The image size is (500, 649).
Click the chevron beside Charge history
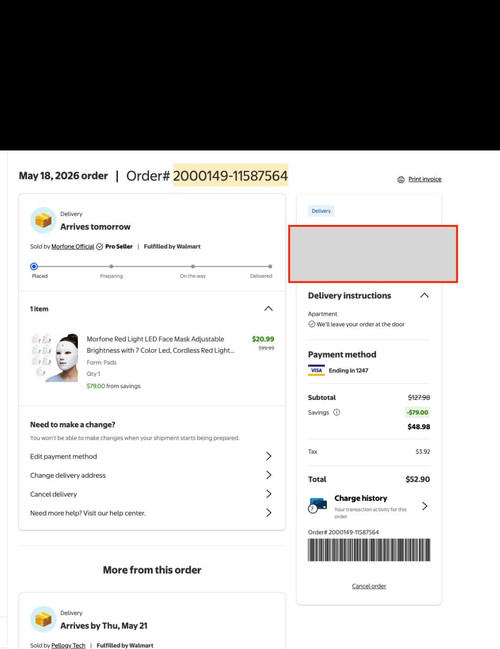[x=425, y=506]
